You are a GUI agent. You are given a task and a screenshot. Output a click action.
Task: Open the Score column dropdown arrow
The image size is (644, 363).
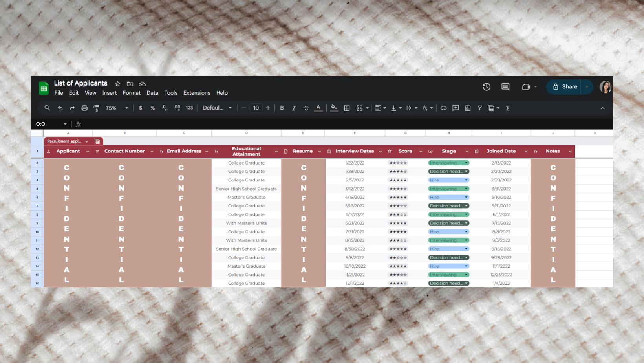pos(421,152)
